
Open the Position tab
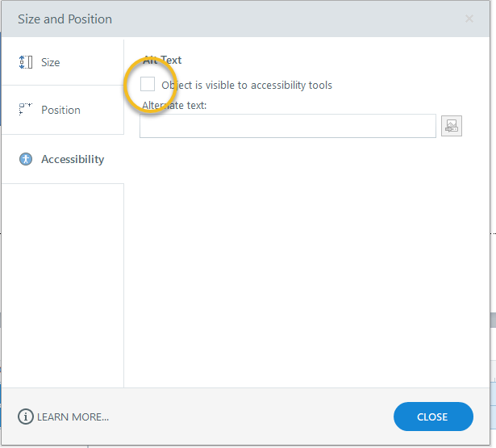pos(61,110)
